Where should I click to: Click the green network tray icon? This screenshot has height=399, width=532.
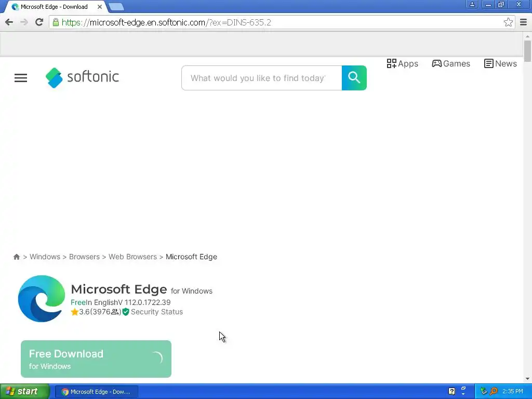pyautogui.click(x=484, y=391)
